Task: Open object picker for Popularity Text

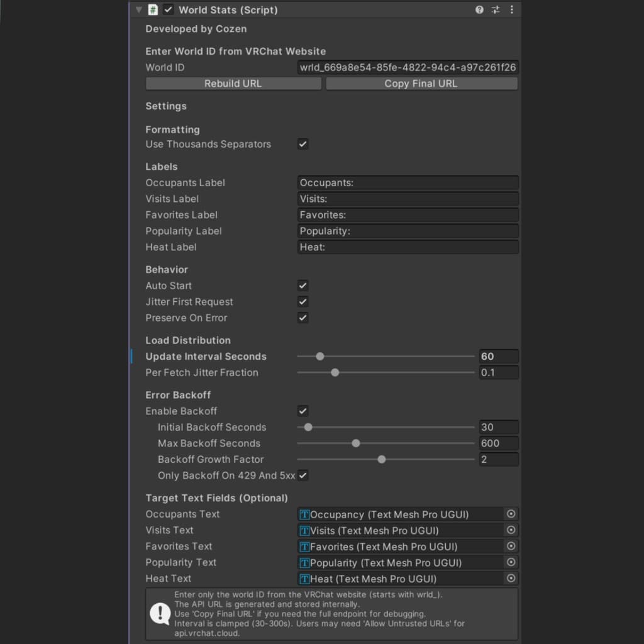Action: click(x=511, y=562)
